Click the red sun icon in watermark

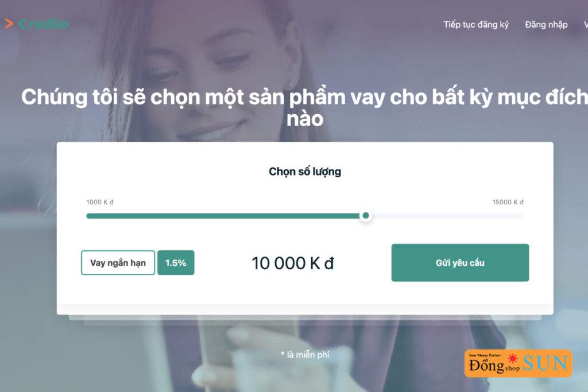[513, 358]
